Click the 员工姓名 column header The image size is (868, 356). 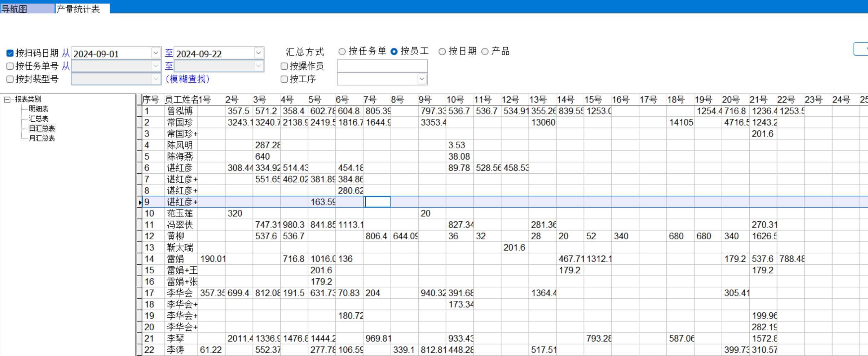[x=180, y=100]
